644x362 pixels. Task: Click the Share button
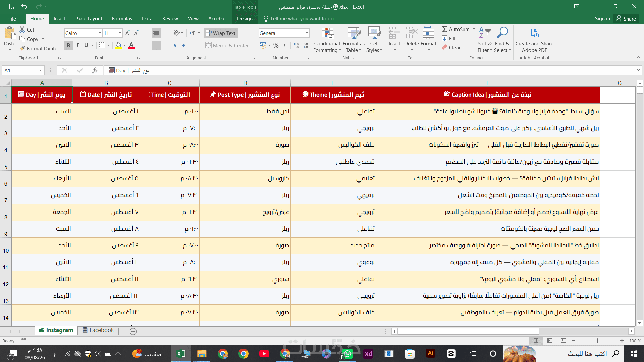[626, 19]
